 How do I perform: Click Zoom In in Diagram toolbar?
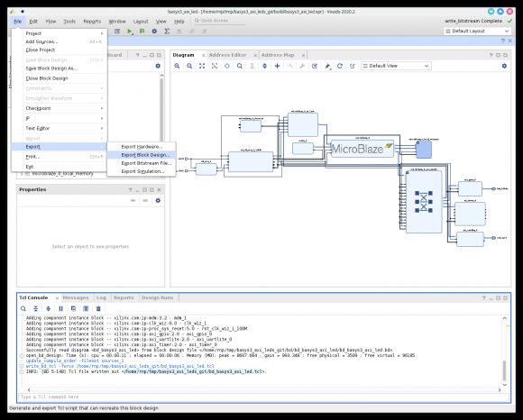[x=177, y=66]
